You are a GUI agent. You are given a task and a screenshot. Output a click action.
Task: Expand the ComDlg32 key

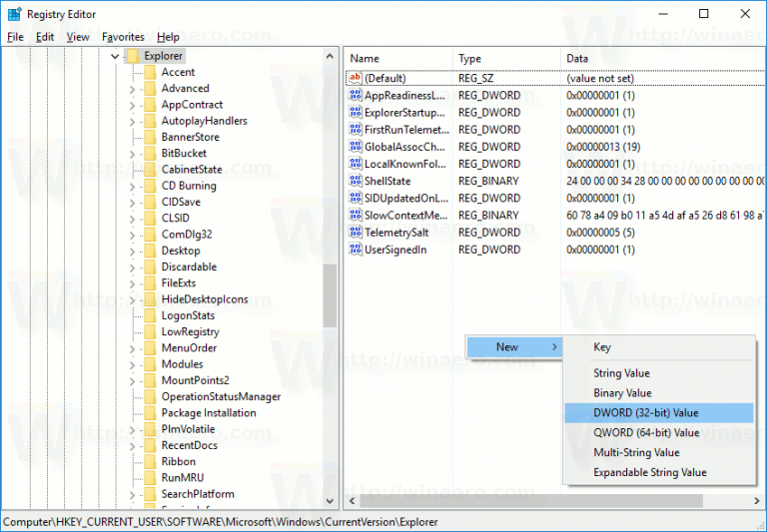[132, 235]
